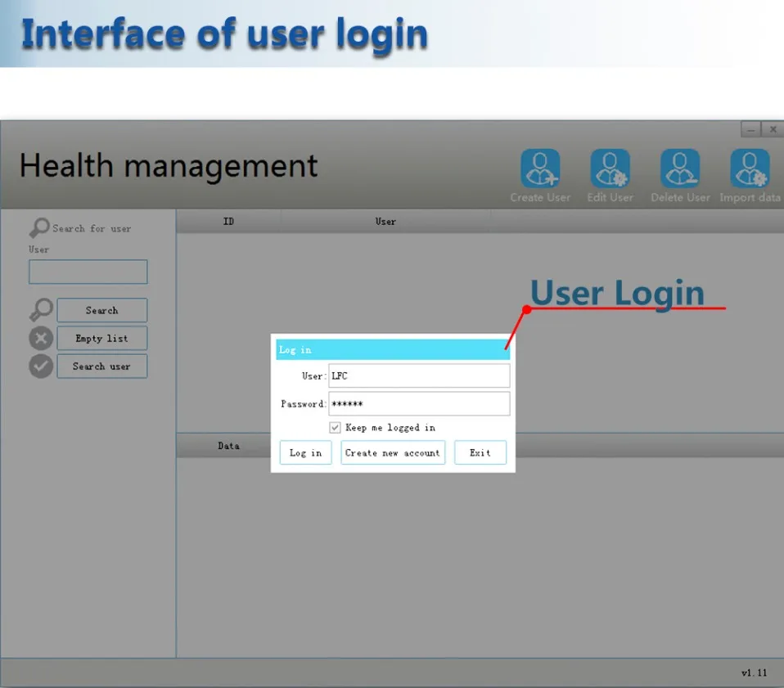Screen dimensions: 784x688
Task: Click the Exit button in login dialog
Action: (x=480, y=452)
